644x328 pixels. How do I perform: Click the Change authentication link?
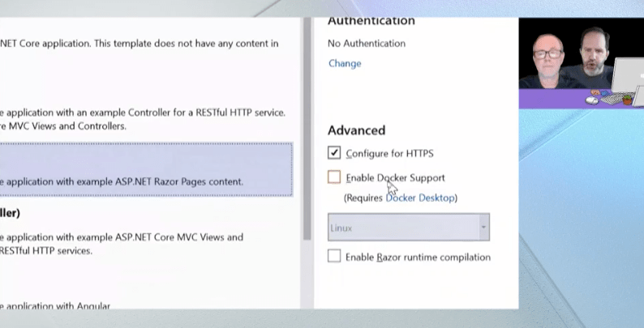pos(345,63)
